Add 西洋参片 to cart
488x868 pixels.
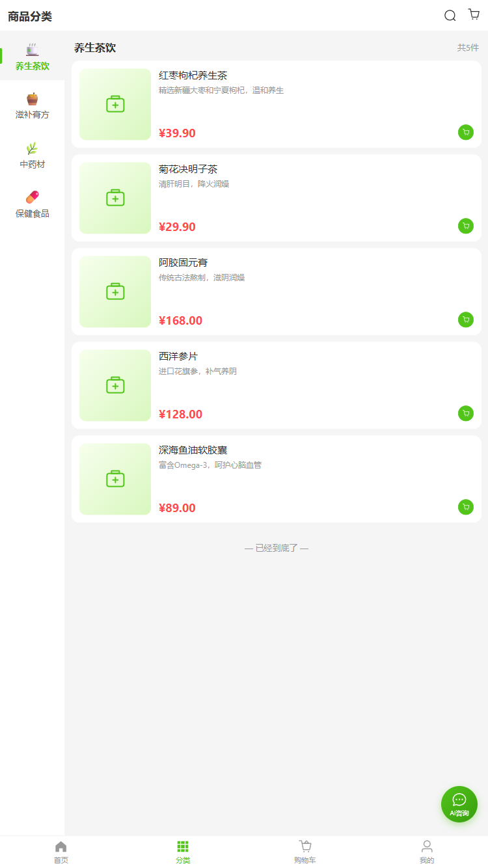(x=465, y=413)
